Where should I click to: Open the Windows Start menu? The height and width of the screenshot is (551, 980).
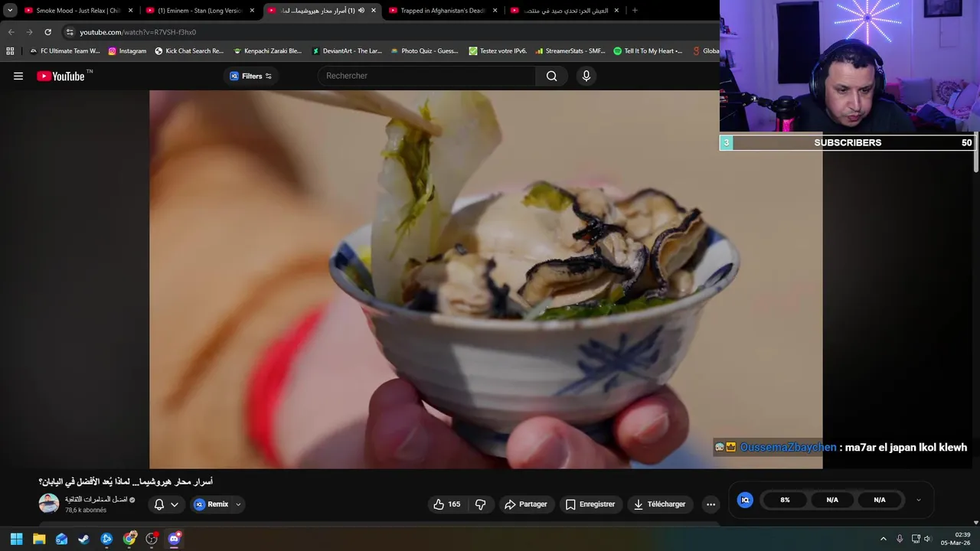(16, 539)
